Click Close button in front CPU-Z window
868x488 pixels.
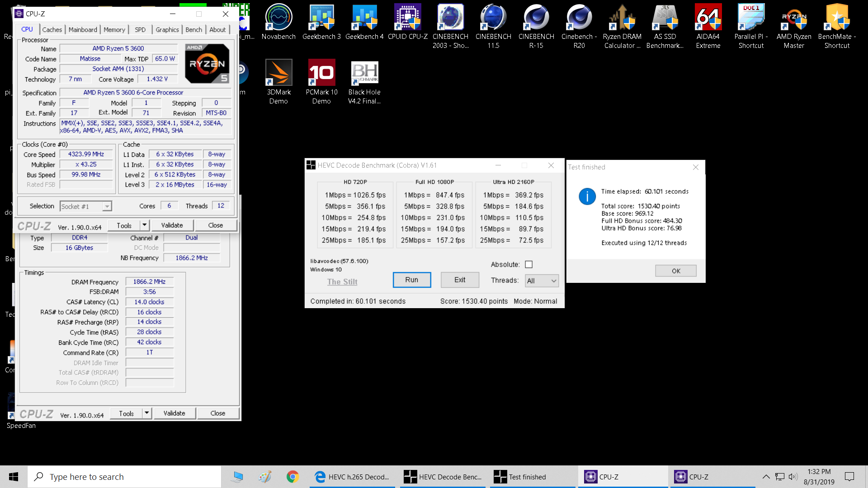216,225
